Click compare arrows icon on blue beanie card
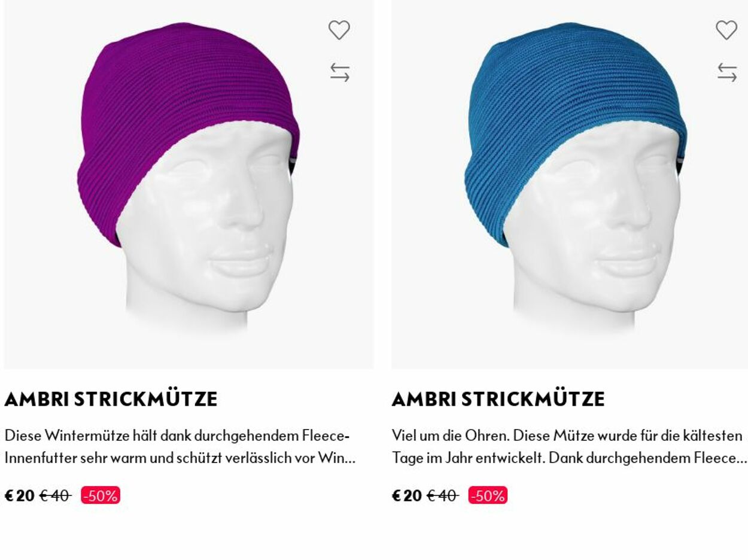This screenshot has height=560, width=748. coord(727,72)
